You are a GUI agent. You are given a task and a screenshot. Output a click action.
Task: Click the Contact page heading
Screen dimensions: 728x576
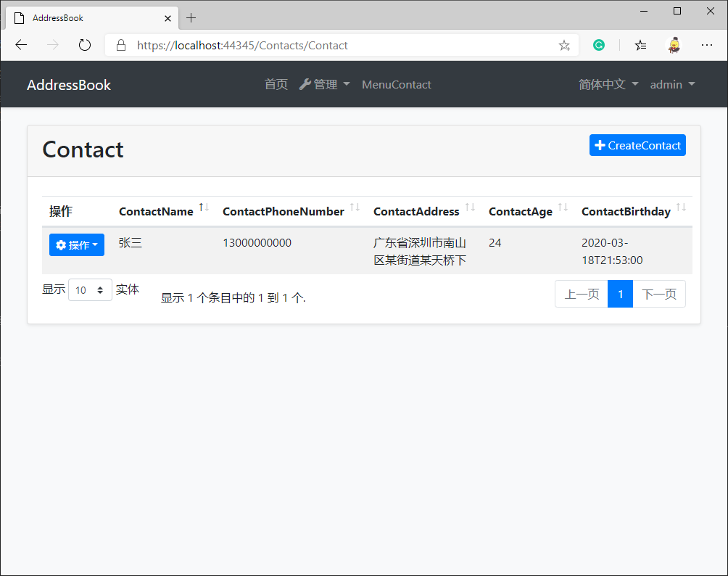tap(83, 149)
